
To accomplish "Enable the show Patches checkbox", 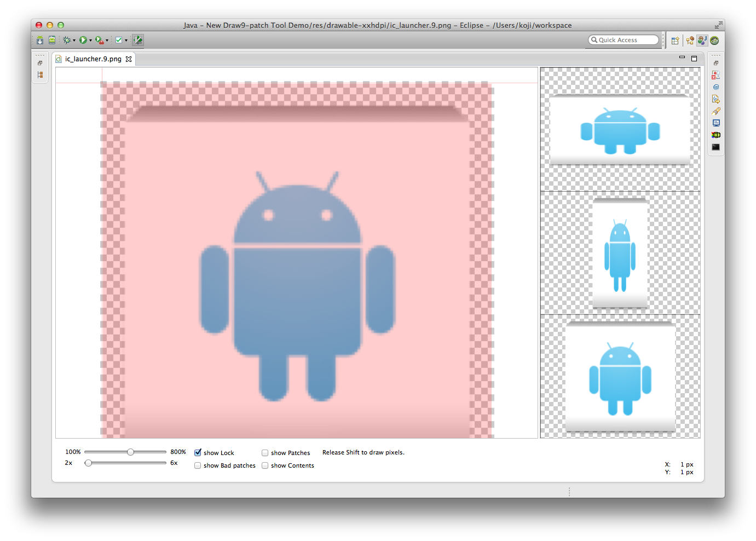I will point(265,452).
